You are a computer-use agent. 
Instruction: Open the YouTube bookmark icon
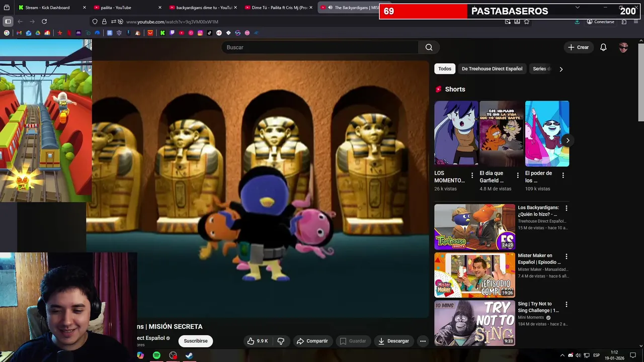181,33
